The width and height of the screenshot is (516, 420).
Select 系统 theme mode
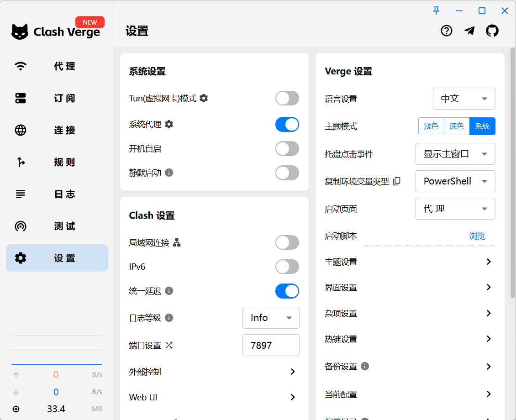482,126
